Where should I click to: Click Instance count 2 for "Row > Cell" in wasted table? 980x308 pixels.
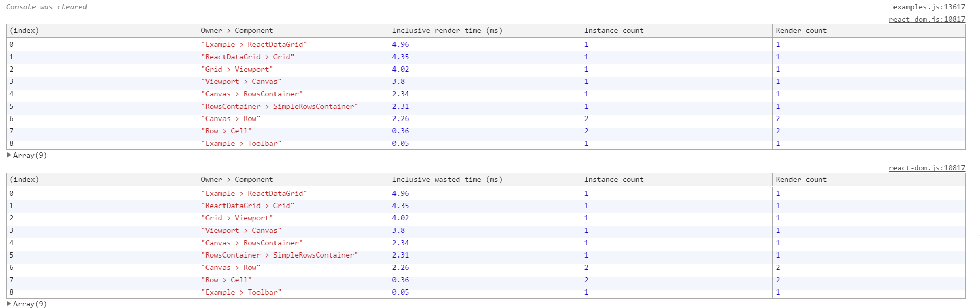click(586, 280)
